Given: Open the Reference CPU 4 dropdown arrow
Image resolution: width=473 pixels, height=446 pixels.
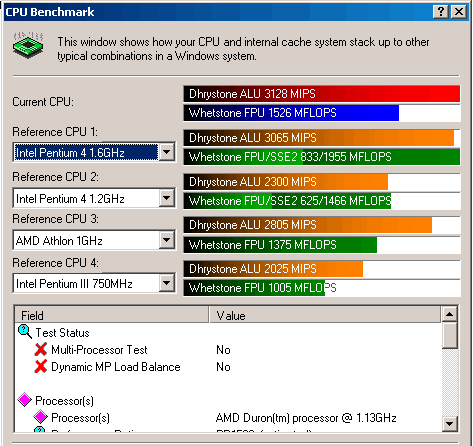Looking at the screenshot, I should pyautogui.click(x=166, y=283).
